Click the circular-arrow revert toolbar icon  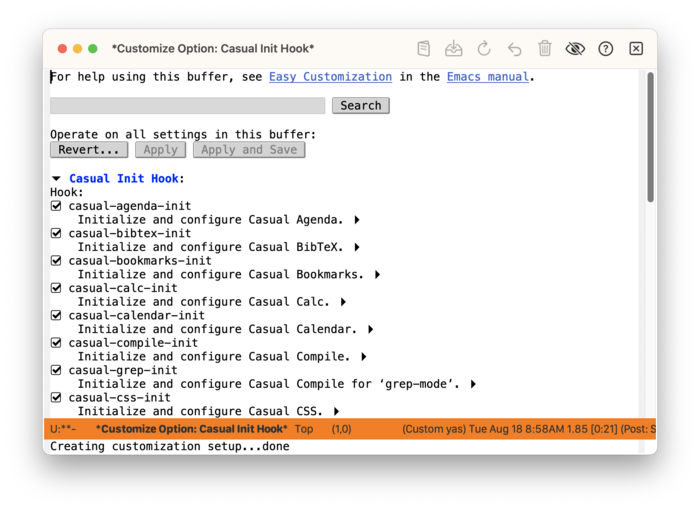click(x=484, y=48)
